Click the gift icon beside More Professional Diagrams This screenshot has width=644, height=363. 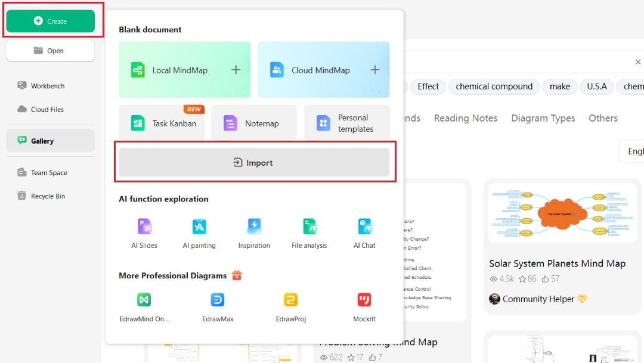(237, 275)
